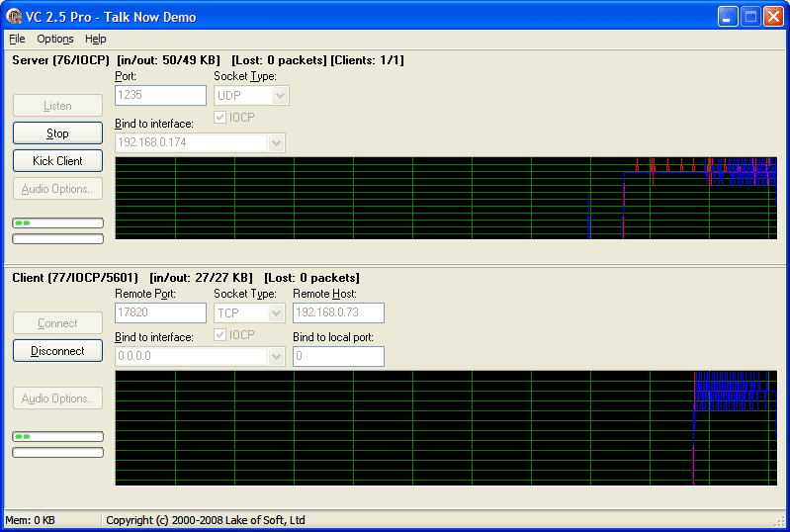The width and height of the screenshot is (790, 532).
Task: Expand client Bind to interface 0.0.0.0 dropdown
Action: [x=276, y=356]
